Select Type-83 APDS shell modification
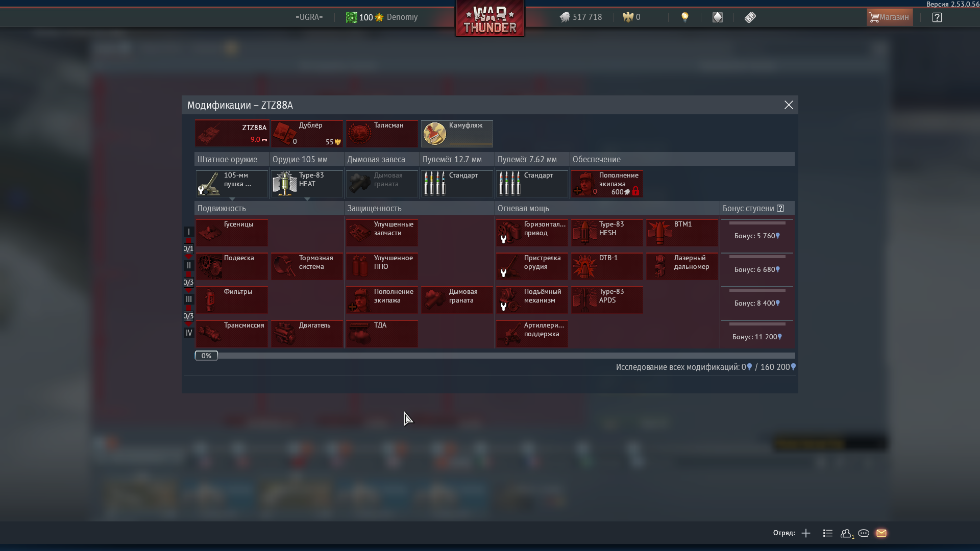Viewport: 980px width, 551px height. click(x=607, y=300)
